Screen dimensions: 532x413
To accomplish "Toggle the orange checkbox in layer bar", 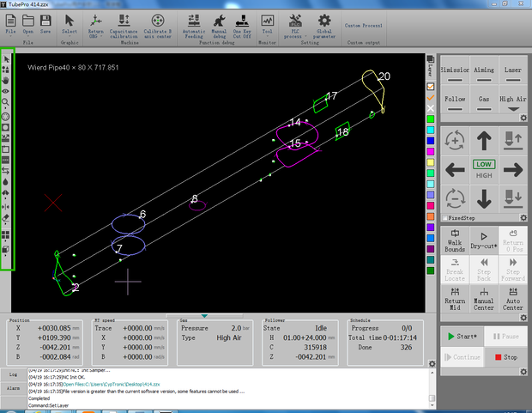I will 430,87.
